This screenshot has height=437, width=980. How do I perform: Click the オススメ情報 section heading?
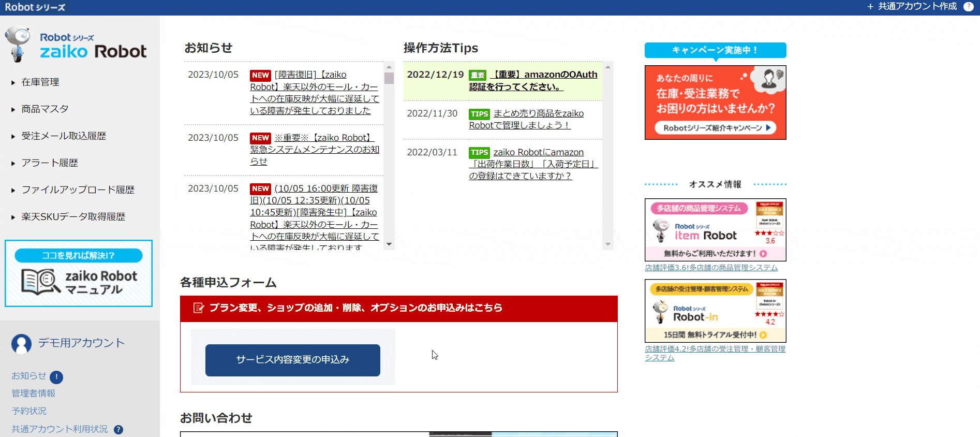point(716,184)
